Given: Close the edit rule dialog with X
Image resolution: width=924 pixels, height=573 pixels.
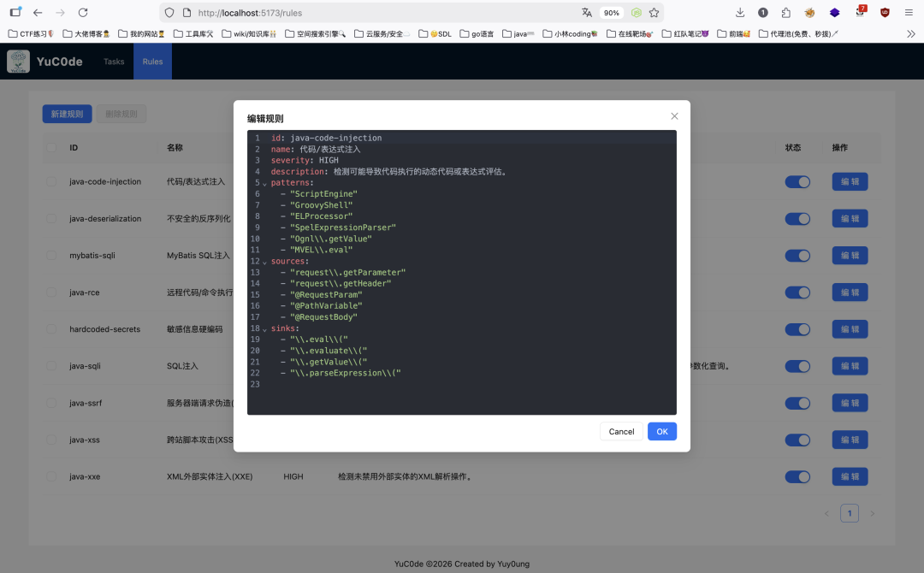Looking at the screenshot, I should (x=674, y=116).
